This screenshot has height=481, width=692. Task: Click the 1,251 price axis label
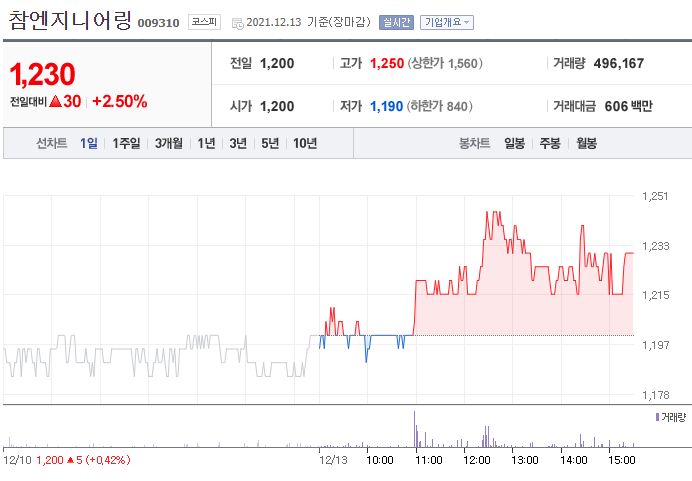655,196
